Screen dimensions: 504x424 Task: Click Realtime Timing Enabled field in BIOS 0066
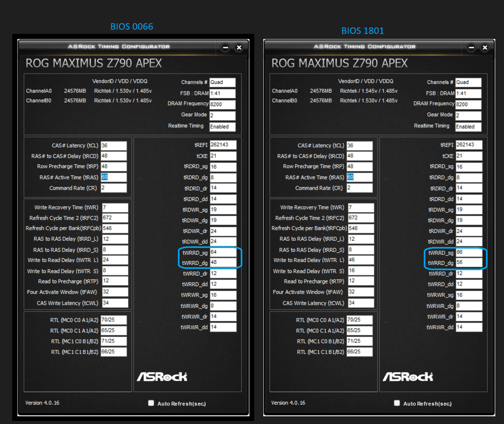point(222,127)
